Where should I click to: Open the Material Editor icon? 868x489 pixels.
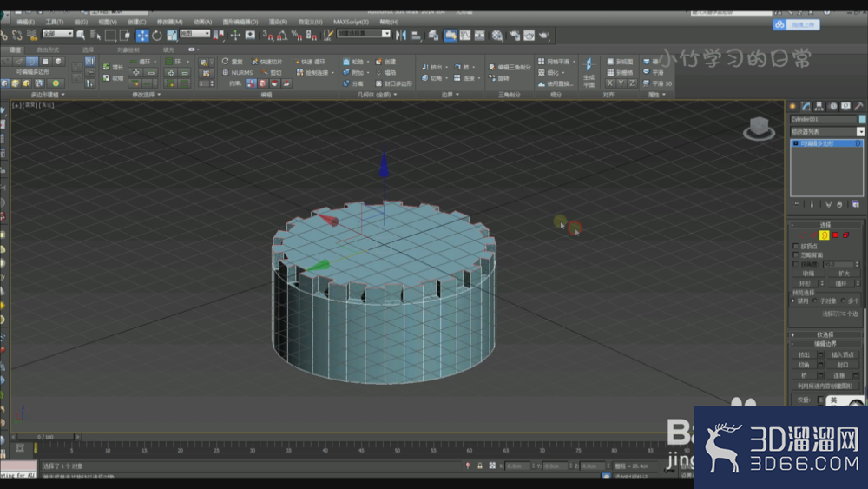[x=497, y=36]
